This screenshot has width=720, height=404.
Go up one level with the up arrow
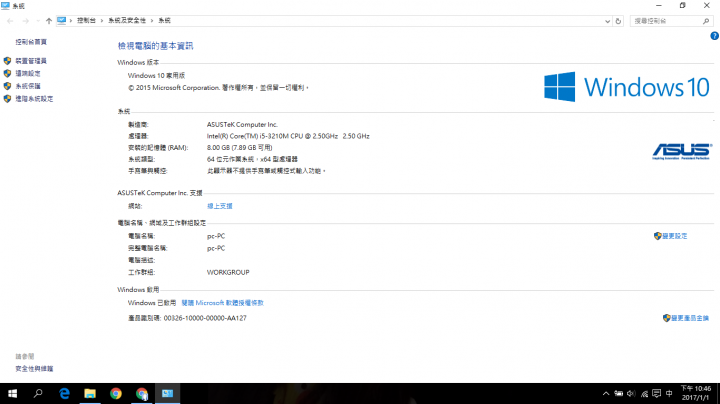(x=49, y=21)
